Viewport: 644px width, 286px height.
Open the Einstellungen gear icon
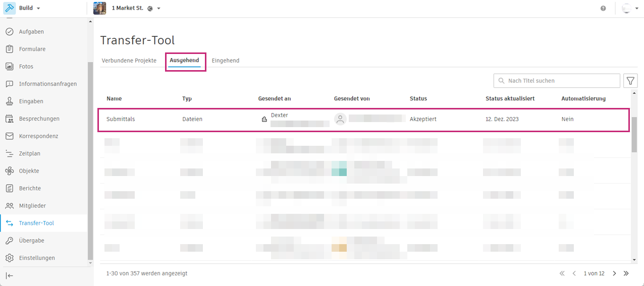(9, 258)
